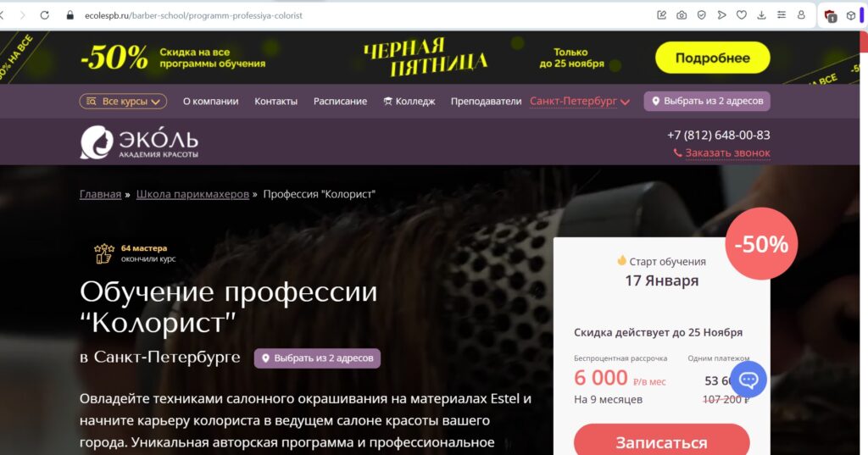
Task: Click the heart bookmark icon in address bar
Action: (741, 15)
